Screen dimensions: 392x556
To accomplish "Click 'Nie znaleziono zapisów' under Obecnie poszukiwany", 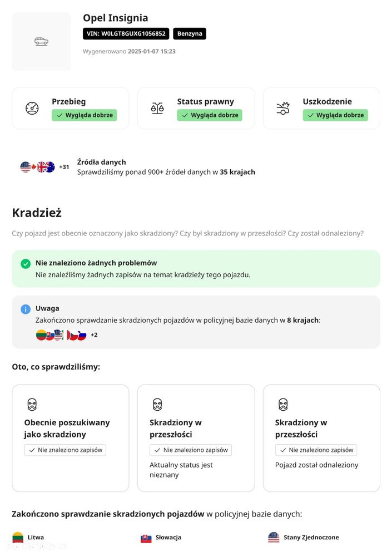I will click(x=65, y=450).
